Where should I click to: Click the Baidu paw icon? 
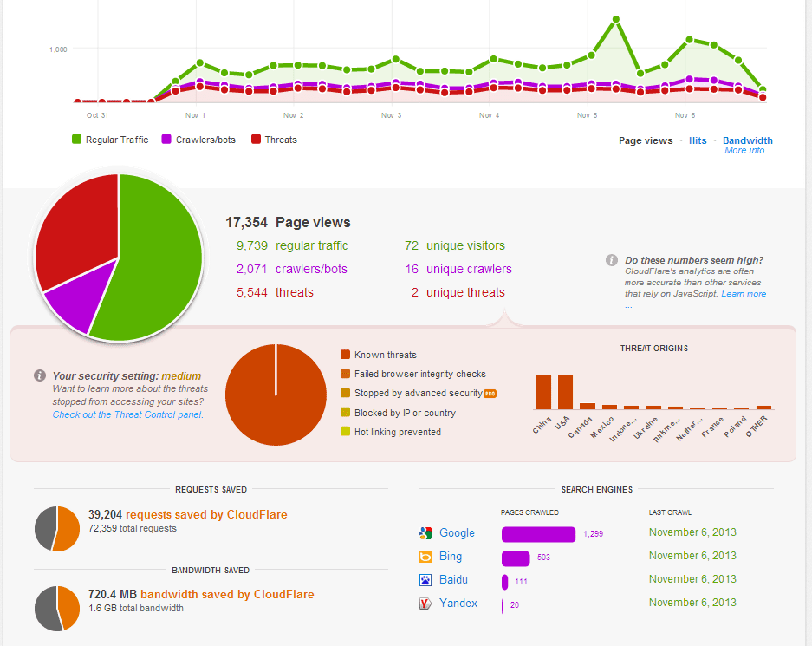tap(425, 580)
